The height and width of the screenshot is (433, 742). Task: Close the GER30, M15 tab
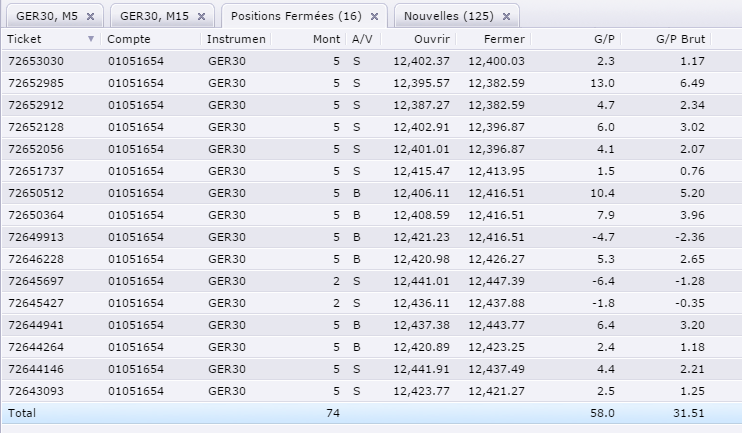pyautogui.click(x=201, y=17)
